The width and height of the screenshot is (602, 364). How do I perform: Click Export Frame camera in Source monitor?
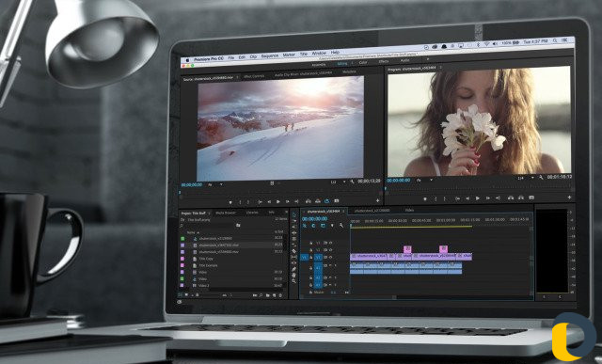337,201
